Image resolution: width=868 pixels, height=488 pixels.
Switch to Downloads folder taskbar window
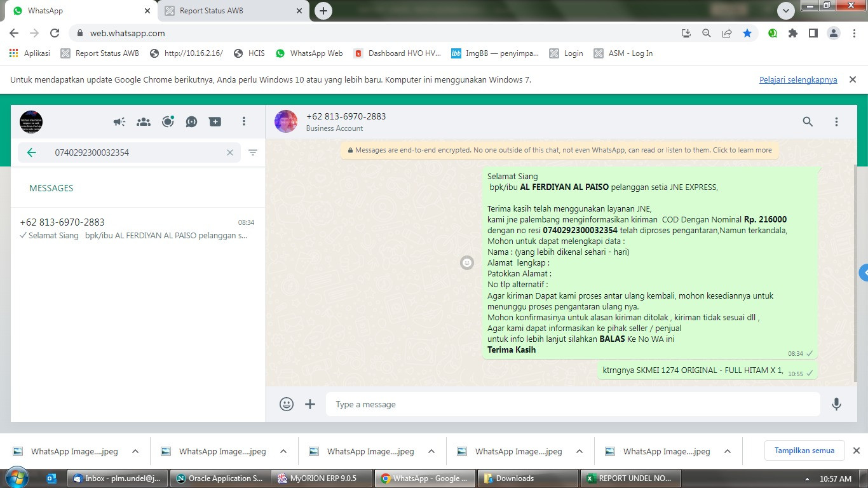click(527, 478)
